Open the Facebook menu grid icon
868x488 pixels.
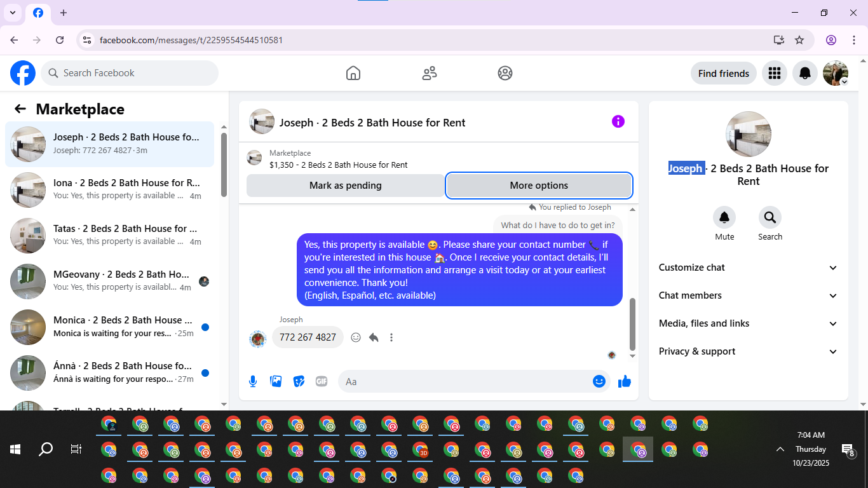[774, 73]
